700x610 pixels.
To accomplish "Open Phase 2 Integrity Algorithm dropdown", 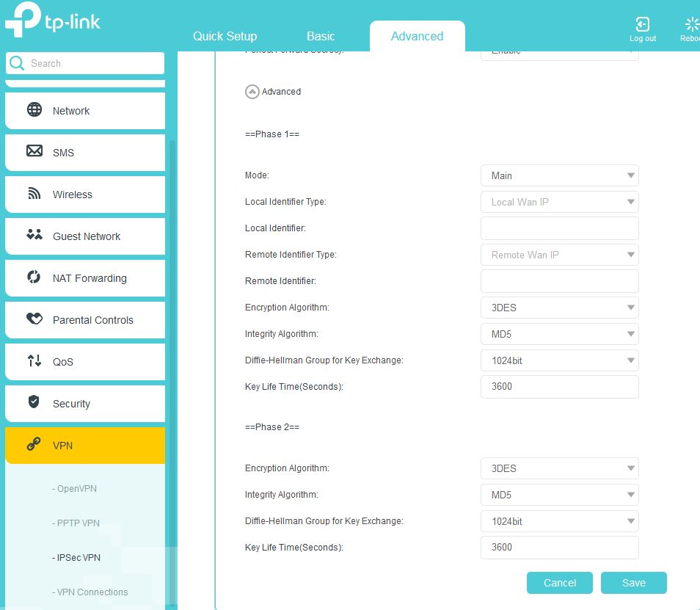I will click(x=559, y=495).
